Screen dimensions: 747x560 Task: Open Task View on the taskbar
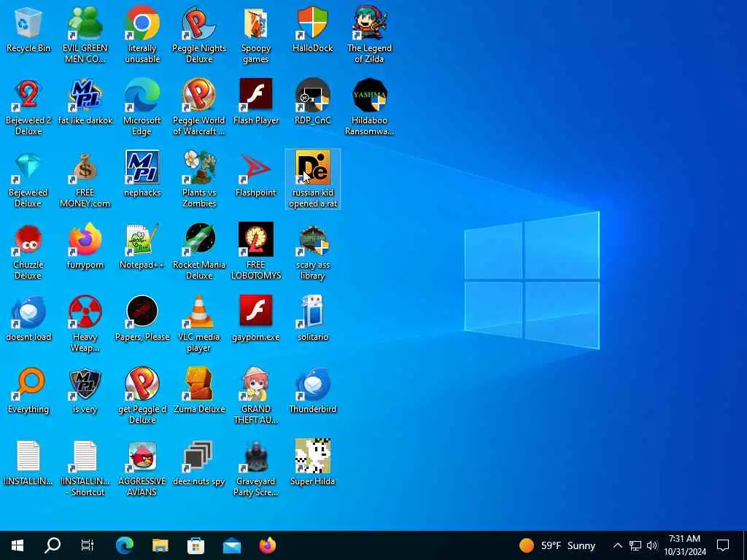pyautogui.click(x=88, y=545)
